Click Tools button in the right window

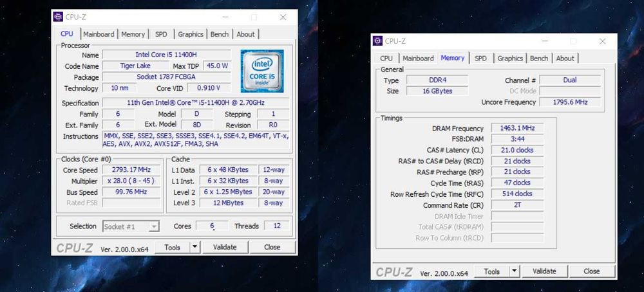click(491, 271)
